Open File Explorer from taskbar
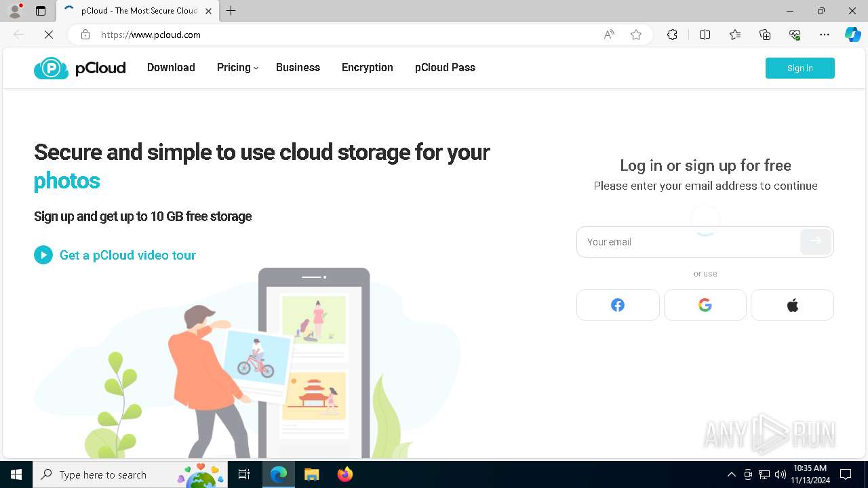The image size is (868, 488). pos(311,474)
